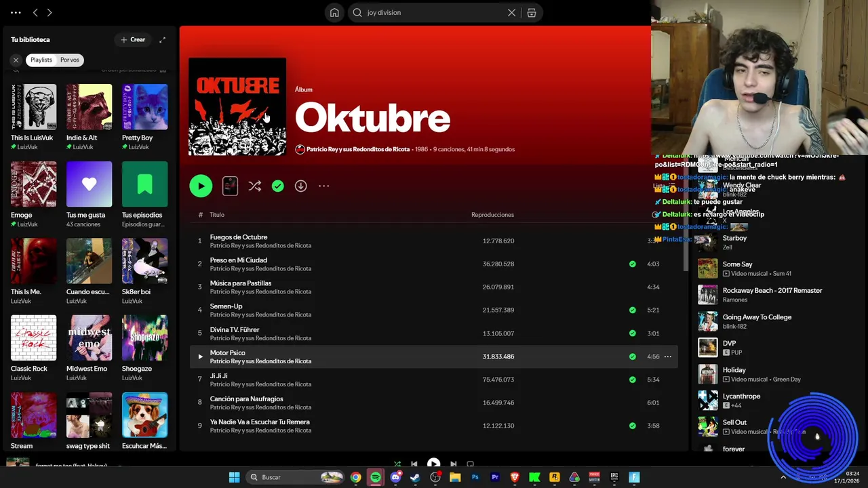Click the taskbar Buscar search box
Image resolution: width=868 pixels, height=488 pixels.
[296, 477]
